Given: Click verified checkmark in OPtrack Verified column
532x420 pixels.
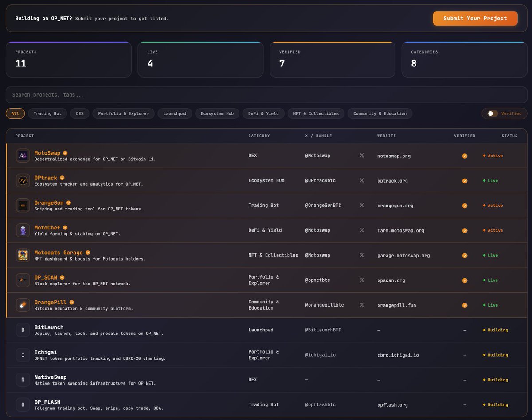Looking at the screenshot, I should click(465, 181).
